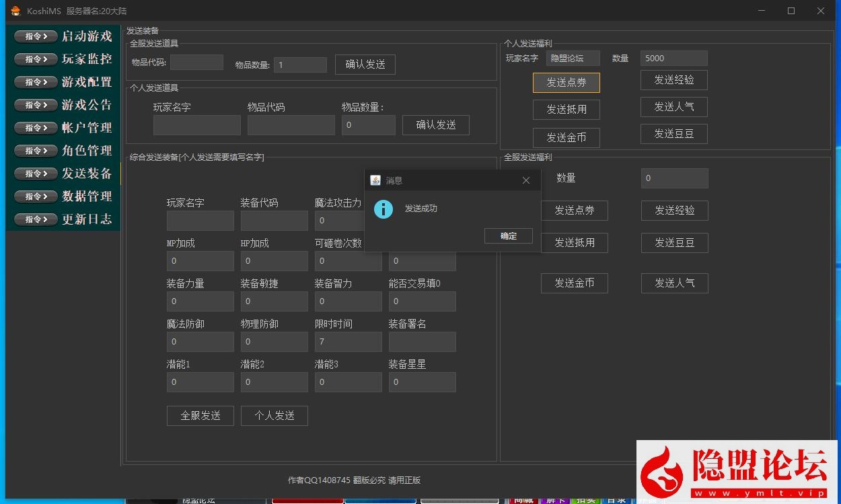Click the 指令 icon beside 帐户管理
The height and width of the screenshot is (504, 841).
pos(36,128)
